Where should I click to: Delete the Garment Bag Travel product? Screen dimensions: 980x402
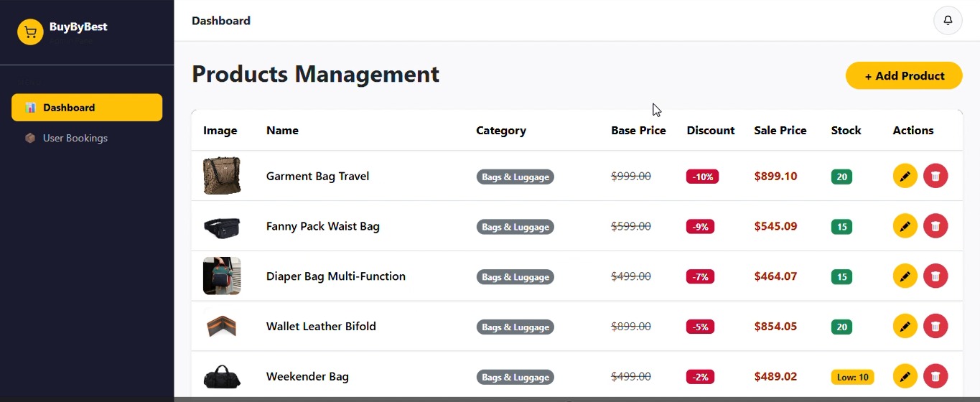tap(935, 176)
